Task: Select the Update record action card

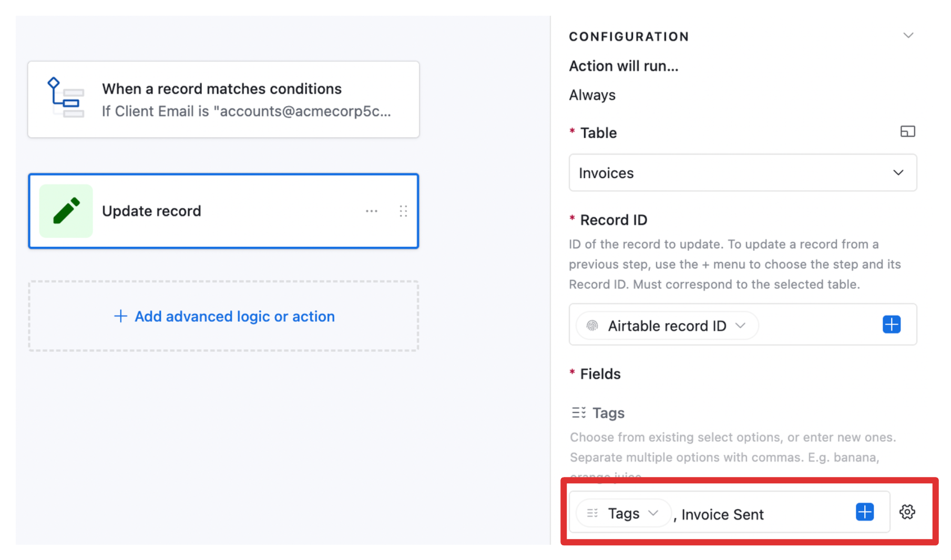Action: coord(223,211)
